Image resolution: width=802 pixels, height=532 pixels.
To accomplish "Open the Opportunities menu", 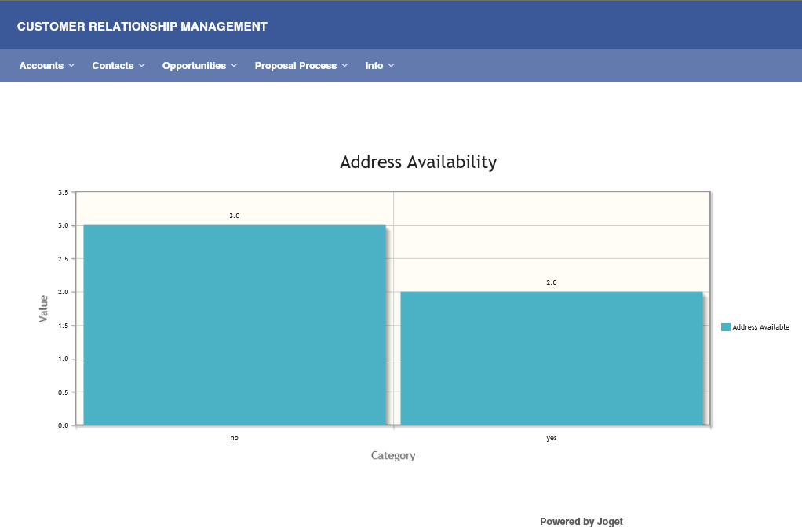I will click(x=194, y=66).
